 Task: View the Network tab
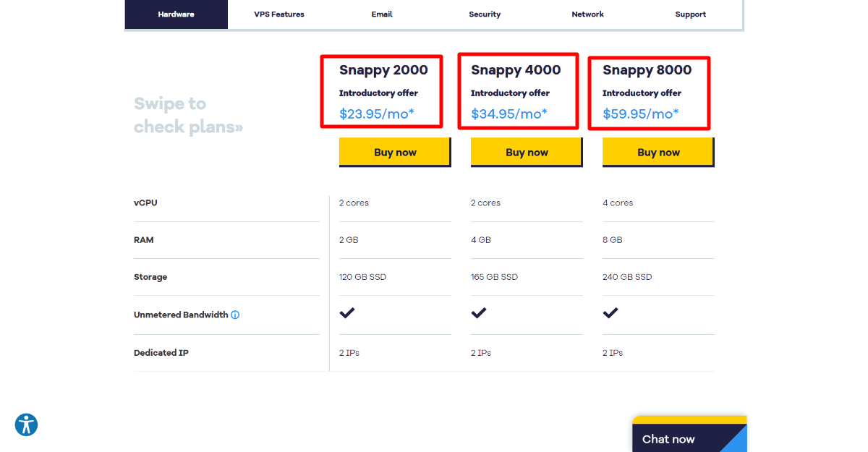(x=587, y=14)
